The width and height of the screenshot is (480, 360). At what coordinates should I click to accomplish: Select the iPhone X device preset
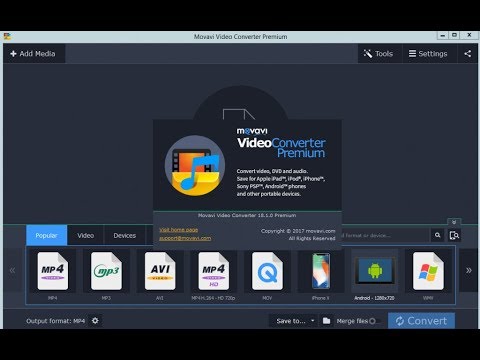[321, 276]
